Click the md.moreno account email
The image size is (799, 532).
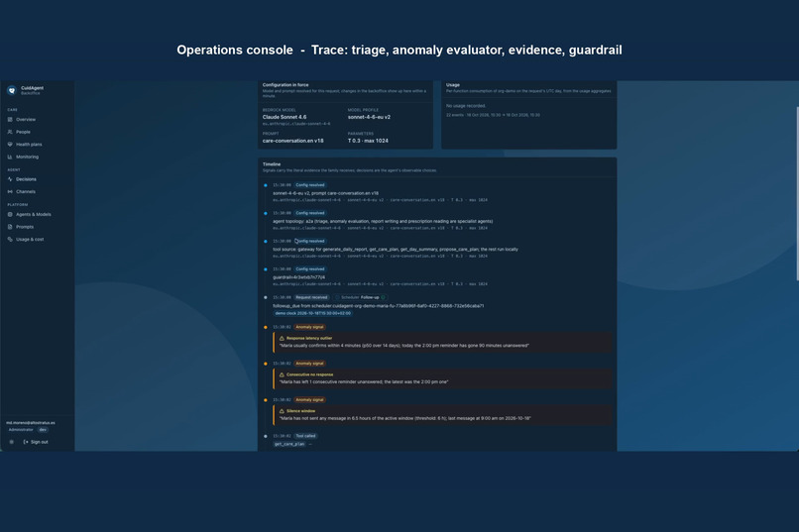[31, 423]
